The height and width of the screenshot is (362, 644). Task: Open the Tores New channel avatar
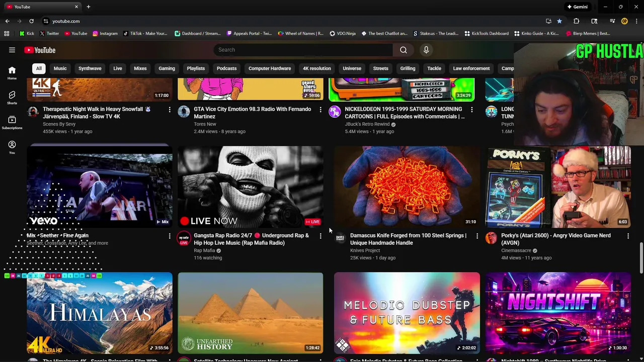click(x=184, y=112)
